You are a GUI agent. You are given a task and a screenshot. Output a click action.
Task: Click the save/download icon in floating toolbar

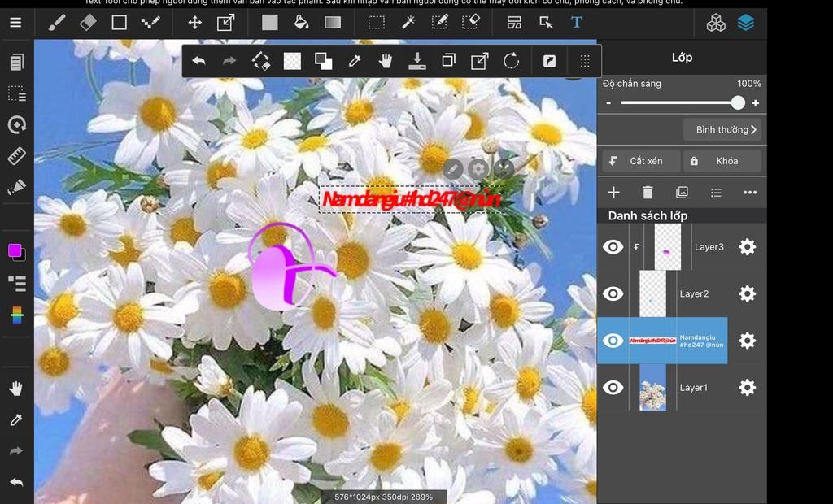[x=417, y=61]
